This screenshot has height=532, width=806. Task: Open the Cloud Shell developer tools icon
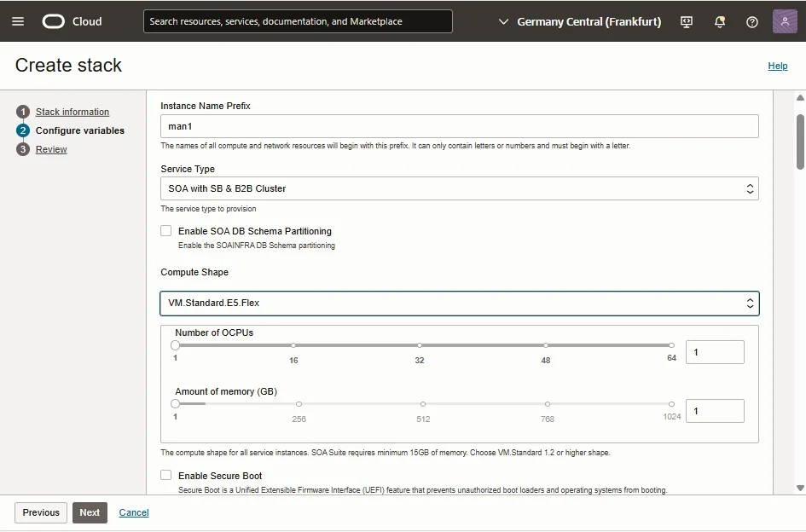coord(687,21)
